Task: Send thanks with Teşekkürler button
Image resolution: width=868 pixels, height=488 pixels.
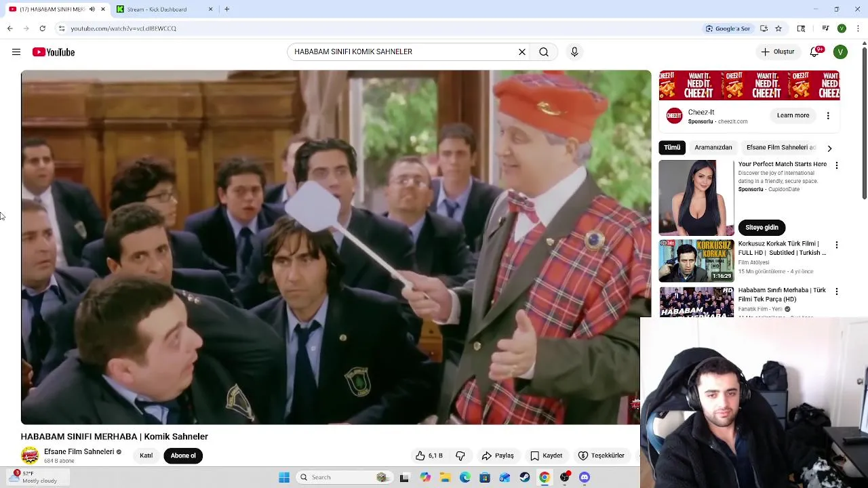Action: [601, 455]
